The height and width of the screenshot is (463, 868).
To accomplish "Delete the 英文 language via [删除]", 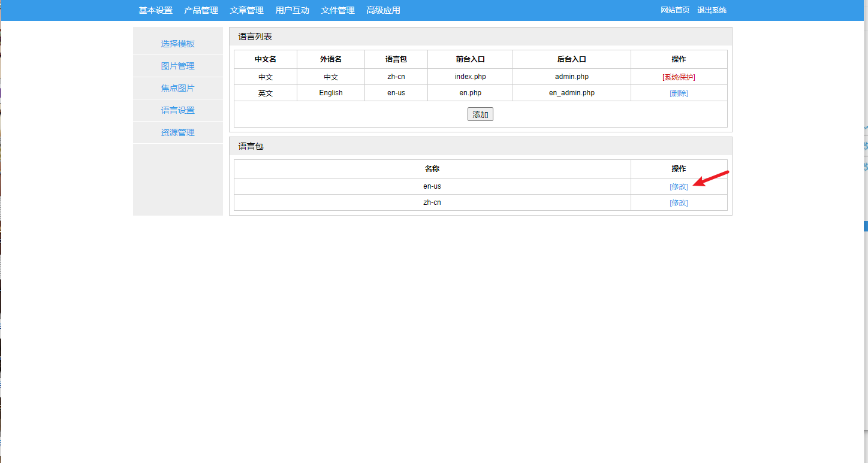I will 679,93.
